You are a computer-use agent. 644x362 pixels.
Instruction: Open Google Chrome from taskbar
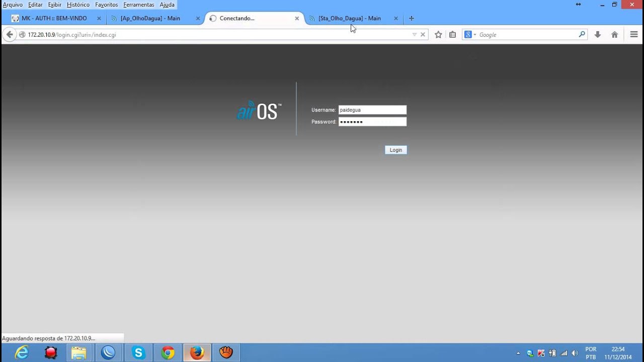[168, 352]
